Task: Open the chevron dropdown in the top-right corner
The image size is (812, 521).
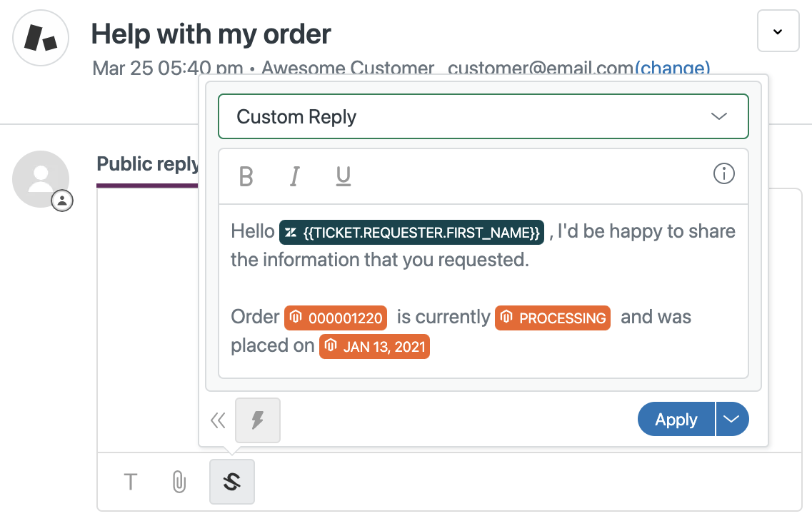Action: tap(778, 31)
